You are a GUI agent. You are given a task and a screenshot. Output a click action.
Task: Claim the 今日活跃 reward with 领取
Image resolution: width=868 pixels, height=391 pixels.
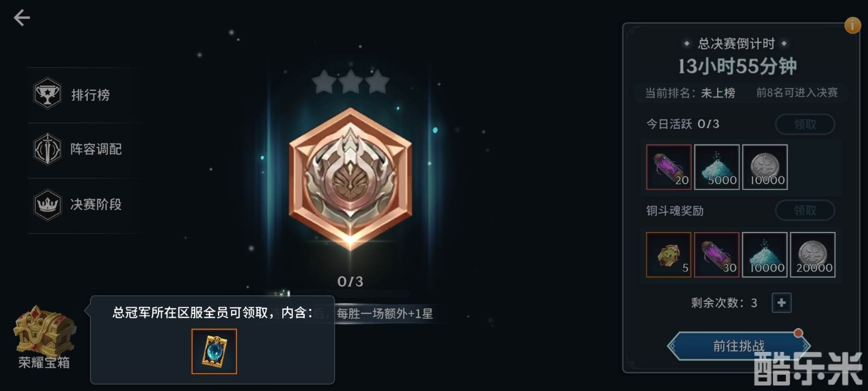pyautogui.click(x=805, y=124)
